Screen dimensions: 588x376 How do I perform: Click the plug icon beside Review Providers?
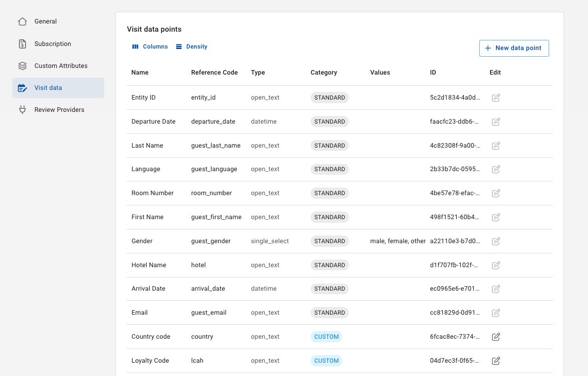click(22, 110)
